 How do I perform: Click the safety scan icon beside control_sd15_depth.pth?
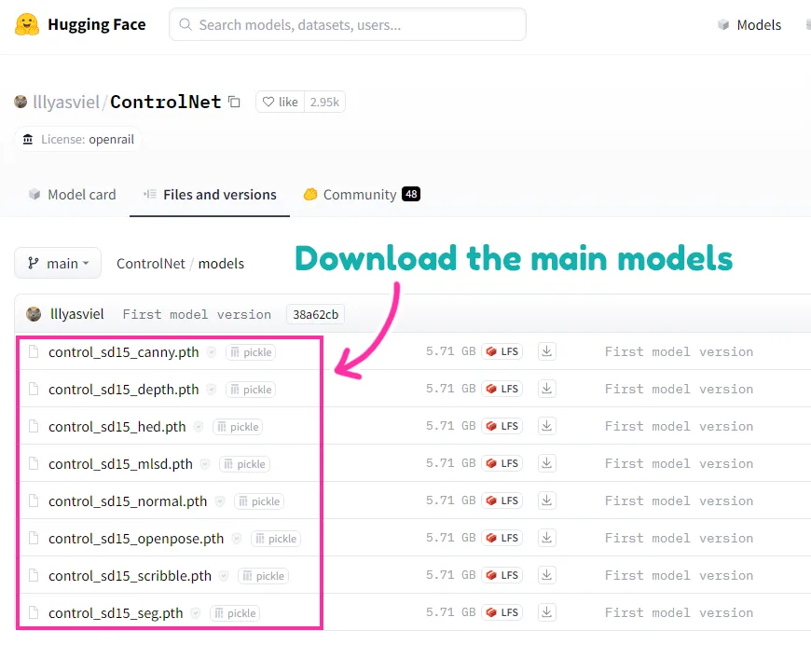pyautogui.click(x=212, y=390)
